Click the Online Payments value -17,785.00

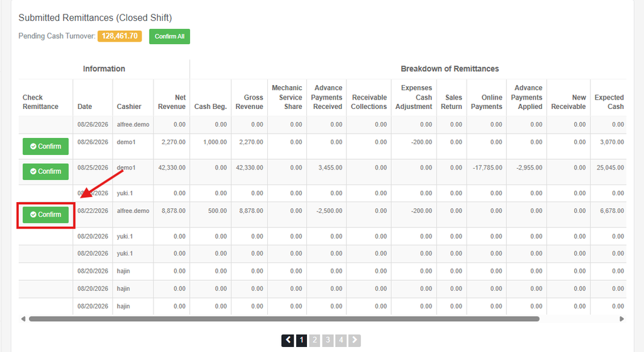click(487, 167)
